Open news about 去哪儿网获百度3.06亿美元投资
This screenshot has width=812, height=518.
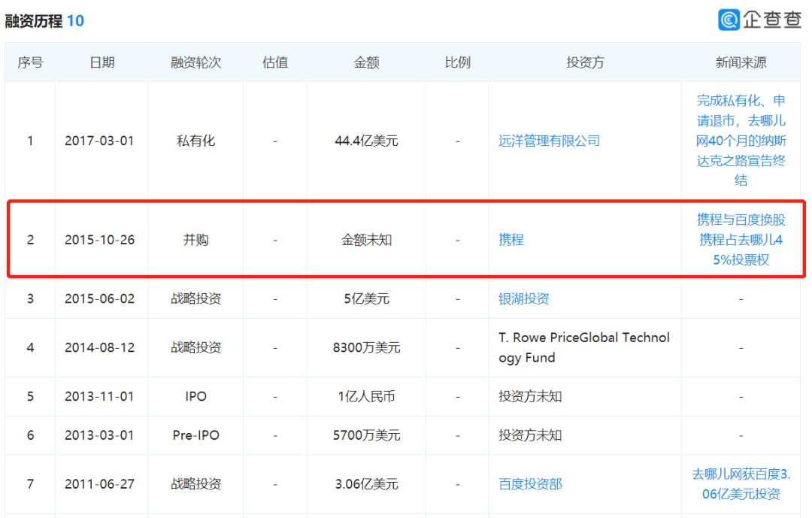[x=741, y=483]
